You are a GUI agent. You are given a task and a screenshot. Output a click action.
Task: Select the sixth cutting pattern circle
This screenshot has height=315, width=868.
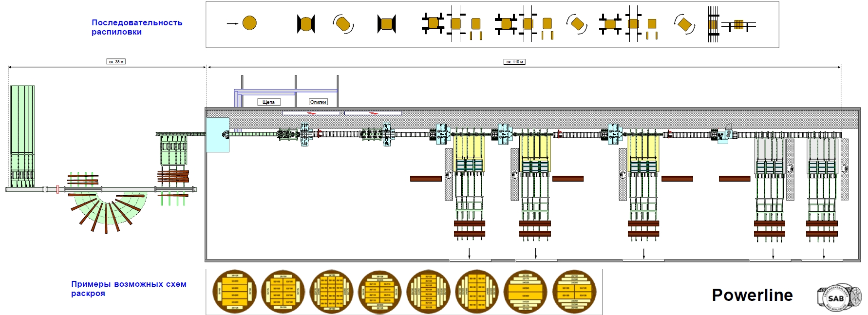click(477, 292)
